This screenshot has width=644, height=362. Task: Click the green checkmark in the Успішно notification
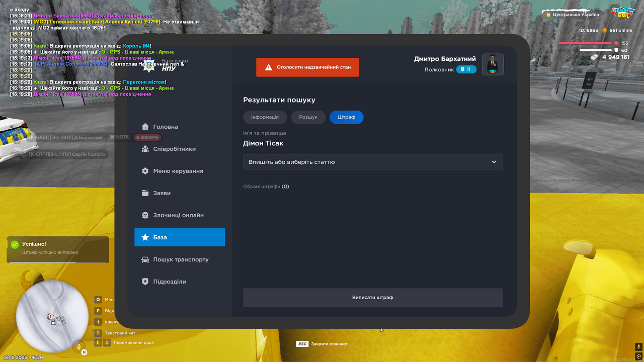pyautogui.click(x=15, y=244)
